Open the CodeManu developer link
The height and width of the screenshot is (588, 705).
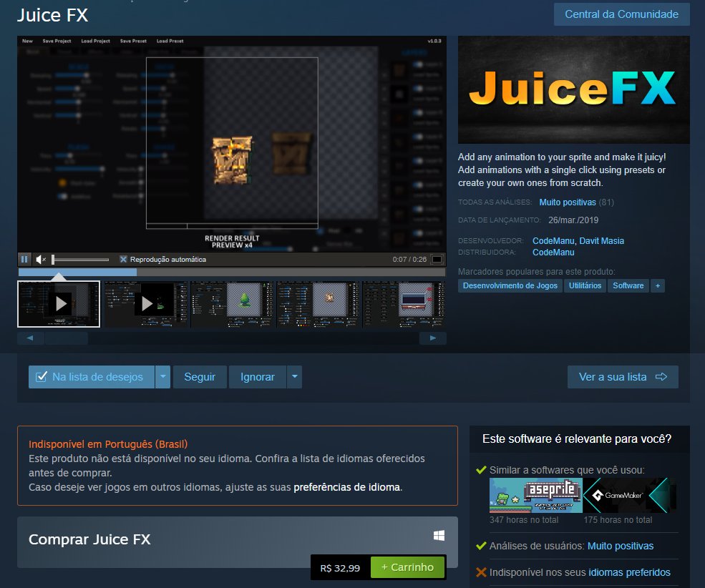[x=553, y=241]
